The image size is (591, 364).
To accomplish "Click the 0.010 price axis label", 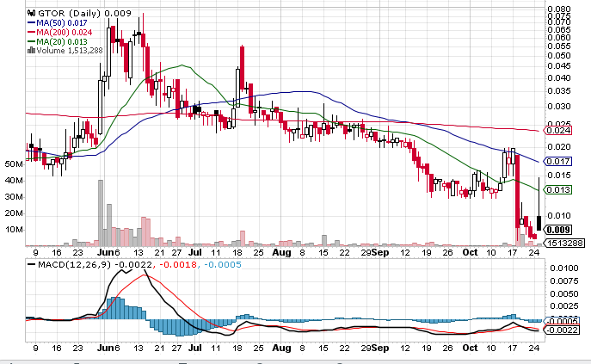I will tap(559, 216).
